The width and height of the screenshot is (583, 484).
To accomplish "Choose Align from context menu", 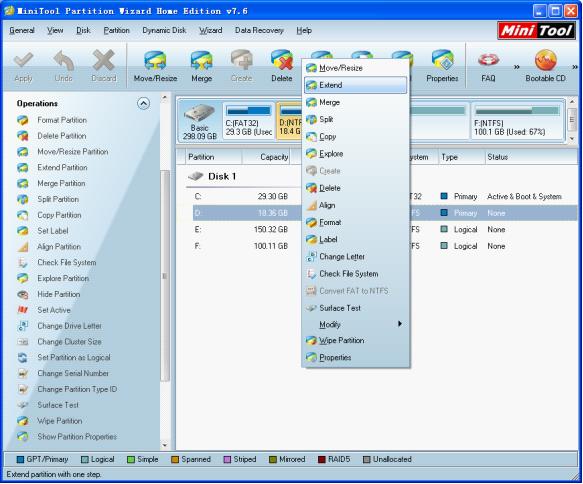I will click(x=356, y=205).
